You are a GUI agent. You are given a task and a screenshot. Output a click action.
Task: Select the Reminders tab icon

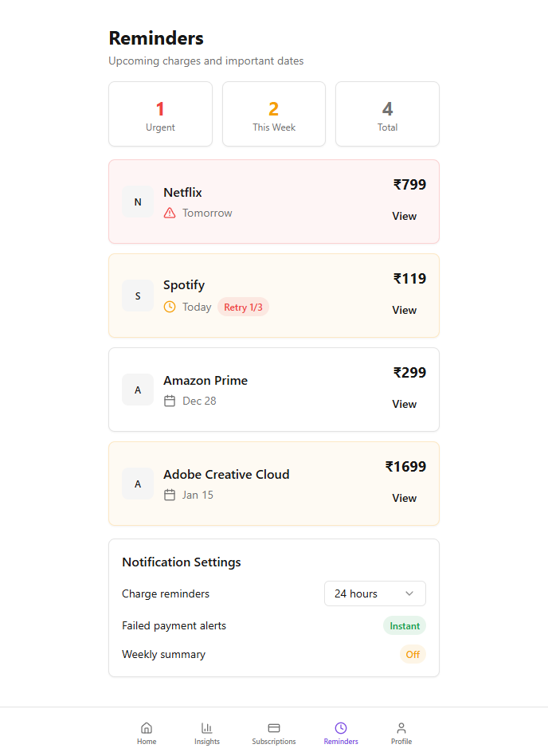click(x=341, y=728)
